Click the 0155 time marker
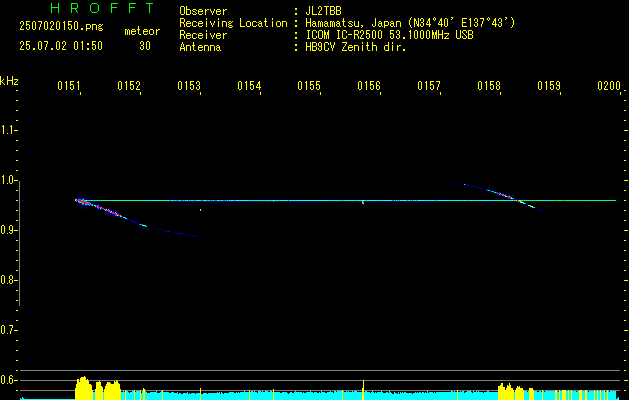 [x=309, y=86]
